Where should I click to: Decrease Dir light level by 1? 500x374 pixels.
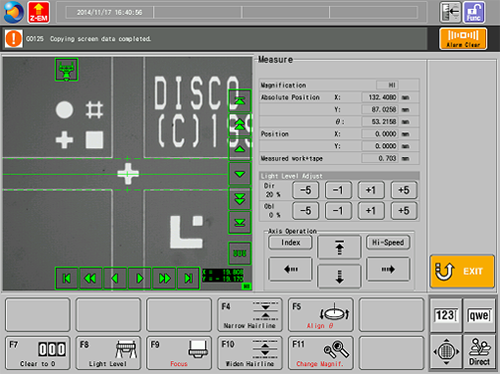tap(338, 190)
